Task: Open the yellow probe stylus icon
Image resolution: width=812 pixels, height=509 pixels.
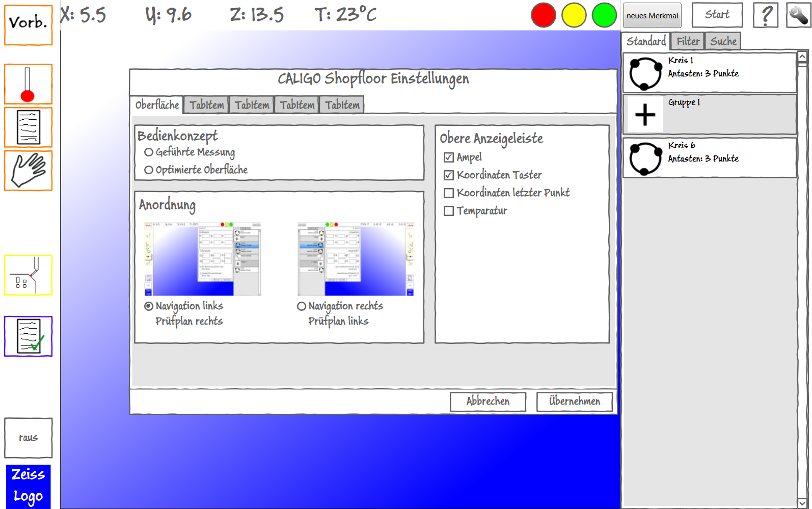Action: tap(29, 275)
